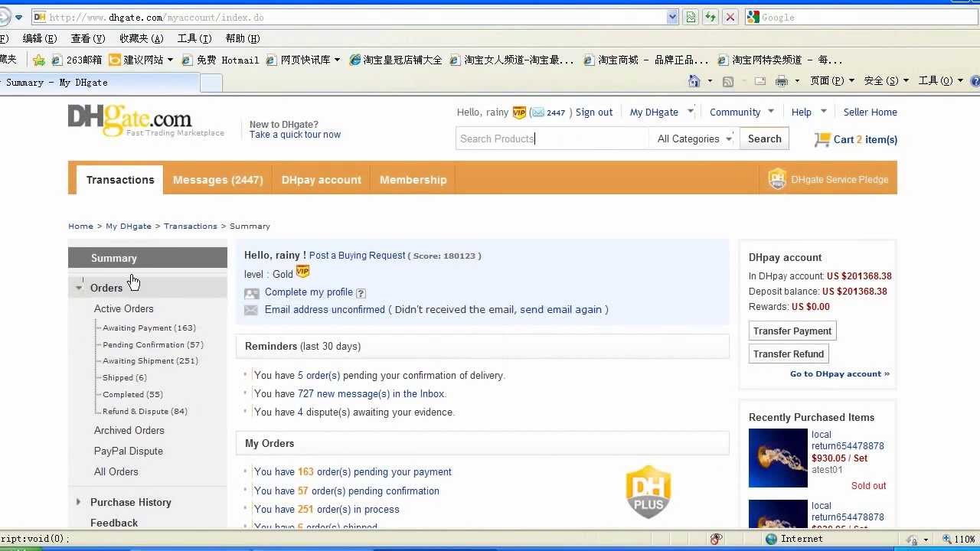Open the 编辑(E) Edit menu

[x=40, y=38]
